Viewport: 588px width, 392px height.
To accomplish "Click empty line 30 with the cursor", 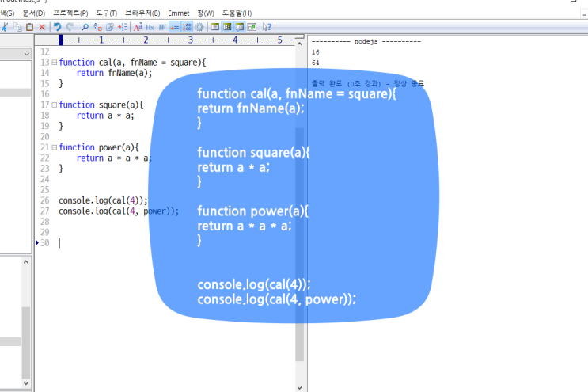I will point(176,242).
